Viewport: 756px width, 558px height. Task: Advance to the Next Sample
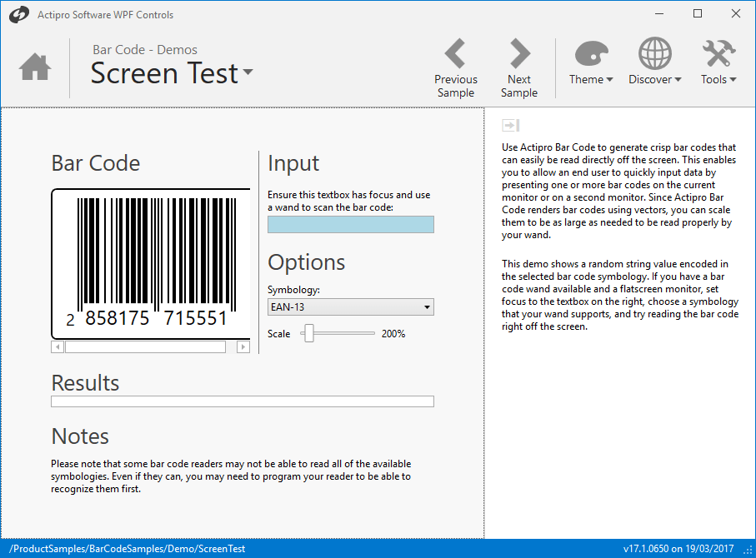pos(519,68)
